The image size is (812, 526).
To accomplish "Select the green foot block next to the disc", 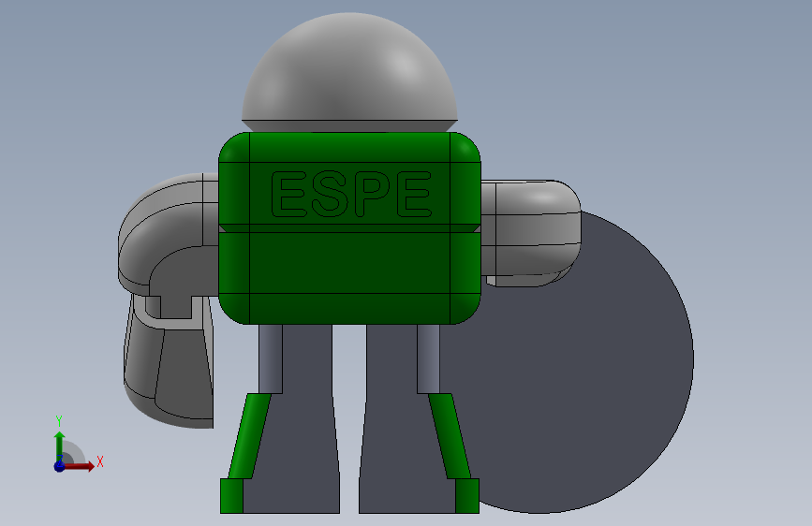I will point(467,496).
